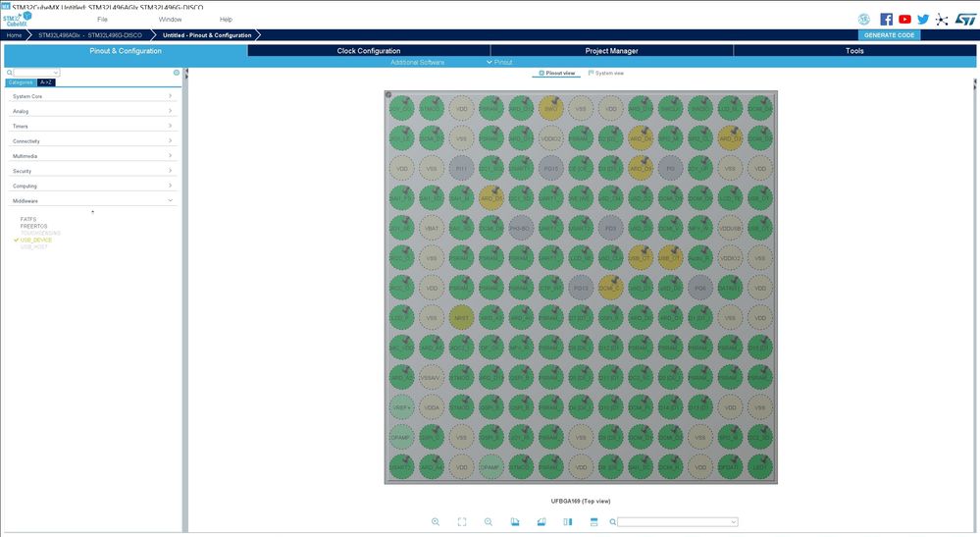Expand the Analog category

[x=92, y=111]
